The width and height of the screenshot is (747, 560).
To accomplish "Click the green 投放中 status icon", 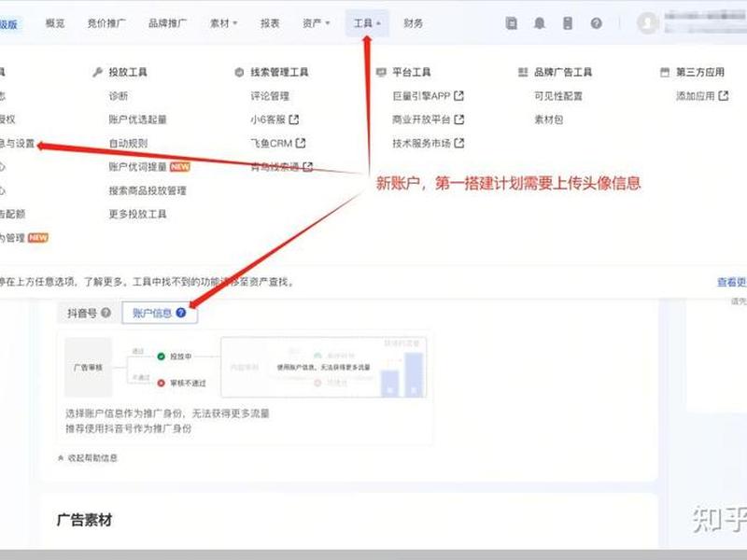I will coord(161,357).
